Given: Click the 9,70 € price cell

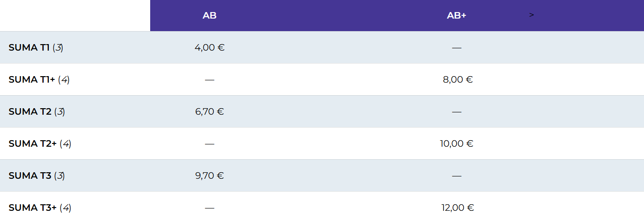Looking at the screenshot, I should point(210,175).
